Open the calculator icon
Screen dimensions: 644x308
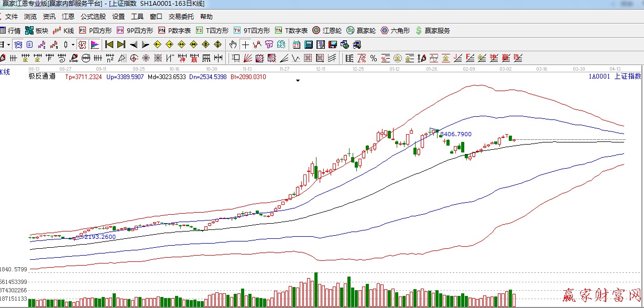point(309,45)
